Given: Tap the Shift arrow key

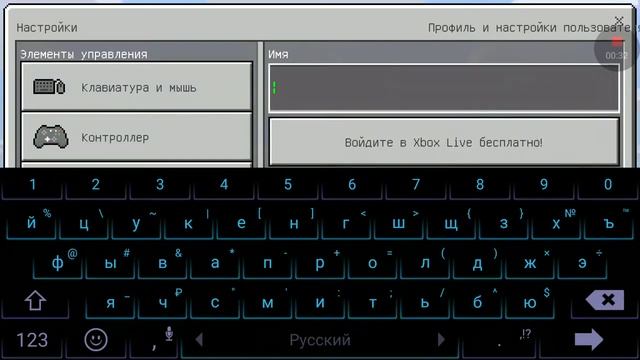Looking at the screenshot, I should click(35, 301).
